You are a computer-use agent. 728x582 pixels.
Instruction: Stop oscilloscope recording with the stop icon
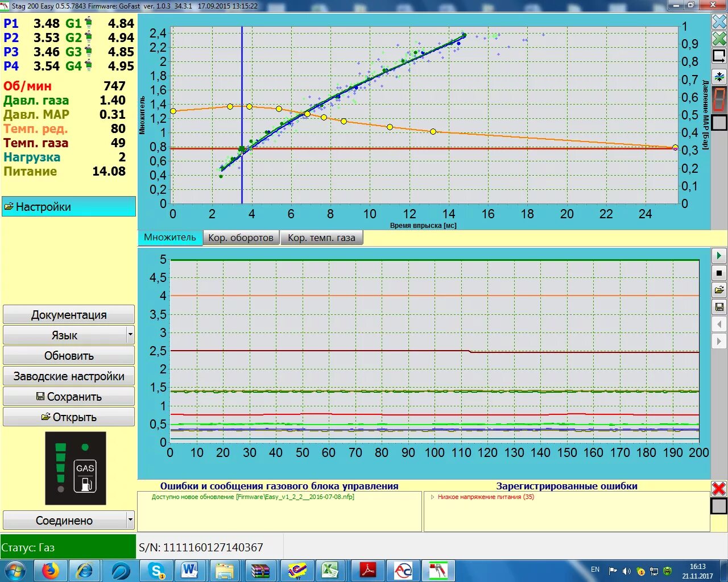(719, 273)
